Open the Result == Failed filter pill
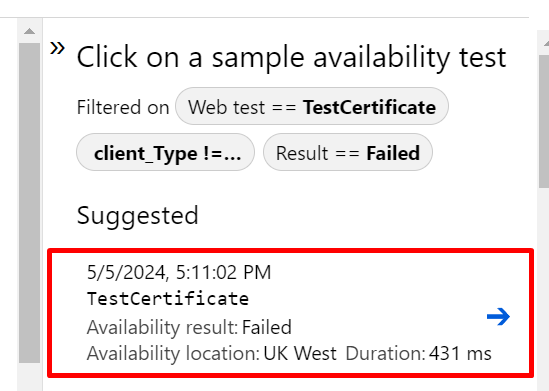This screenshot has width=549, height=391. pyautogui.click(x=348, y=152)
